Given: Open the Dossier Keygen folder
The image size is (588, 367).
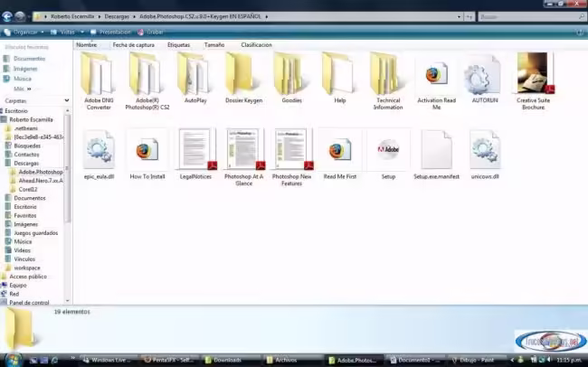Looking at the screenshot, I should click(243, 78).
